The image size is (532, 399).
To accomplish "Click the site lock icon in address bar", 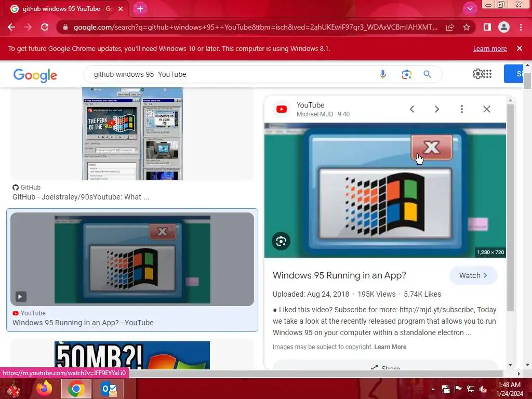I will pyautogui.click(x=65, y=27).
